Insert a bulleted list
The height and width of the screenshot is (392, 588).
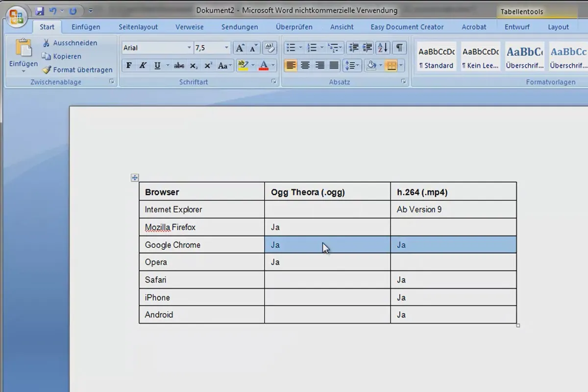tap(291, 48)
